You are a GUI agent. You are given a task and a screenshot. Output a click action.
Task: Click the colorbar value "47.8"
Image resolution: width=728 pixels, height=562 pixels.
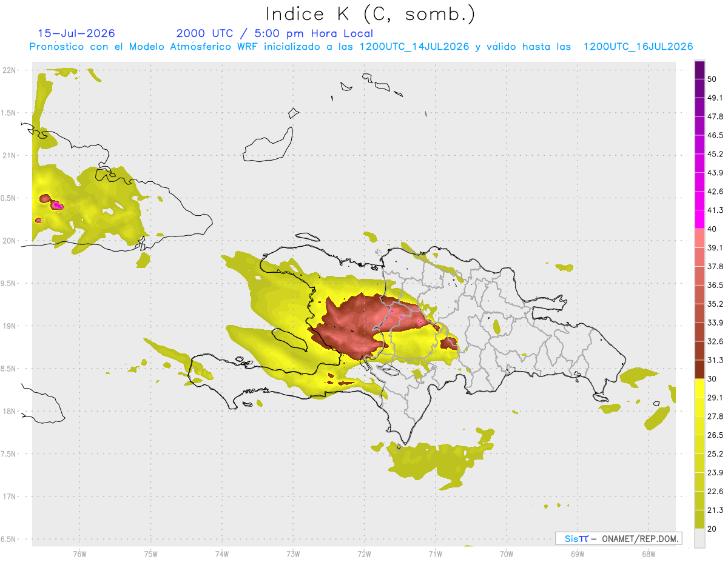(715, 117)
